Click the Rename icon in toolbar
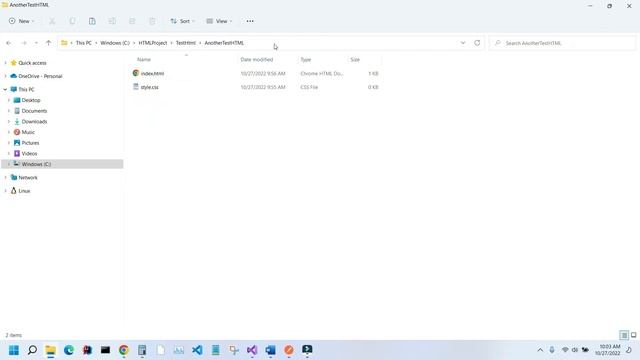This screenshot has width=640, height=360. coord(112,21)
